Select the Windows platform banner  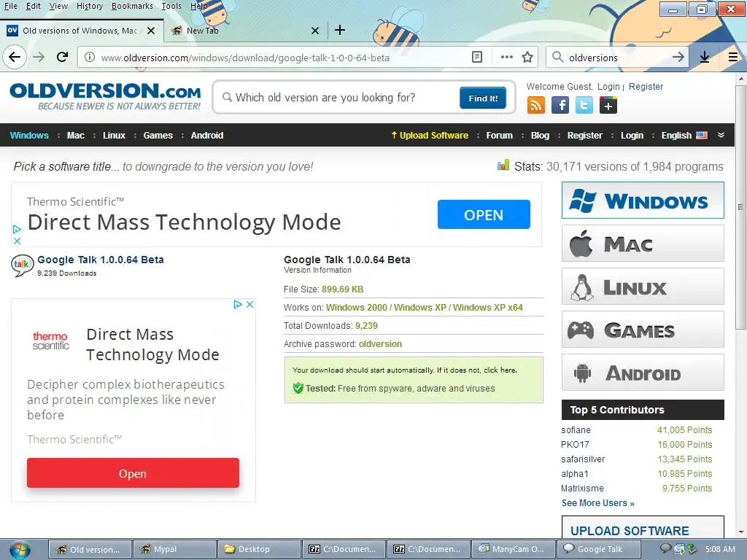pyautogui.click(x=643, y=201)
